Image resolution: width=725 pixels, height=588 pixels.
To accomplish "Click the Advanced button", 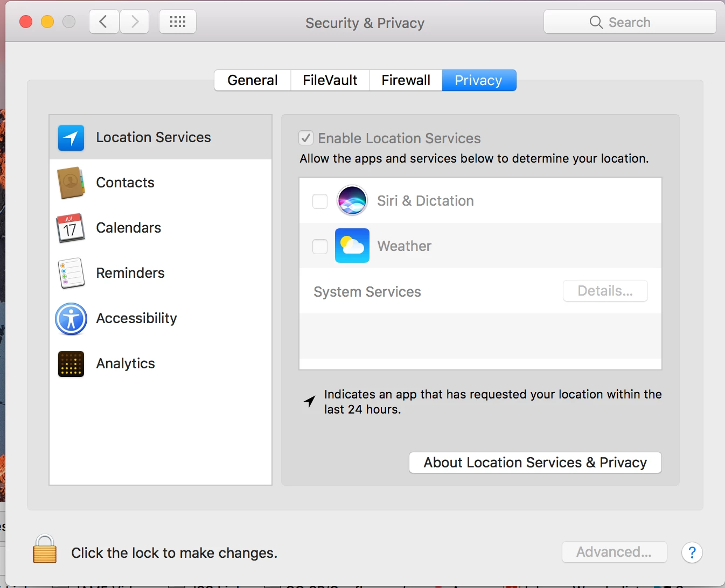I will [x=614, y=552].
